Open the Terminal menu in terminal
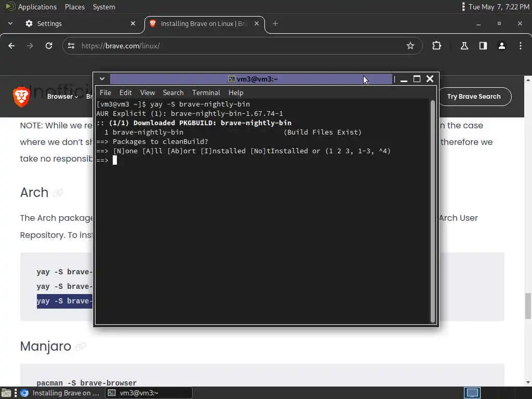532x399 pixels. (206, 92)
